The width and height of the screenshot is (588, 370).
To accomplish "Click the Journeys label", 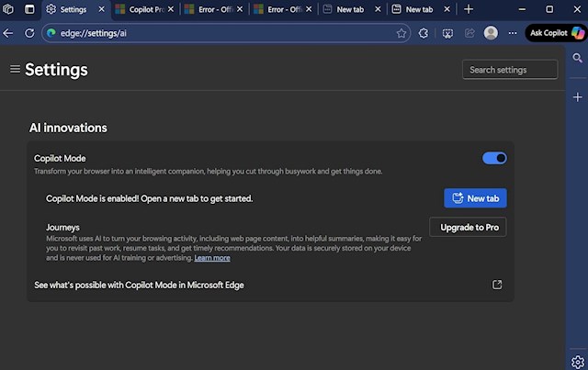I will (x=62, y=228).
